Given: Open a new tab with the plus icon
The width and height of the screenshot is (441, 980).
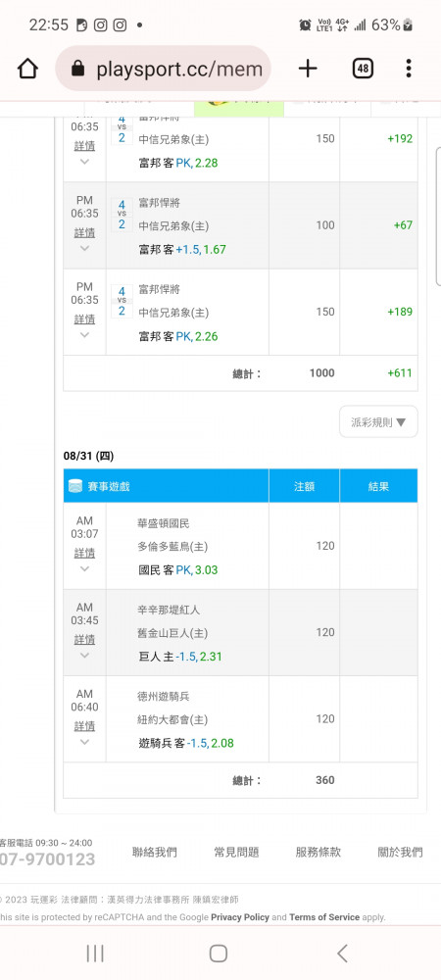Looking at the screenshot, I should (308, 69).
